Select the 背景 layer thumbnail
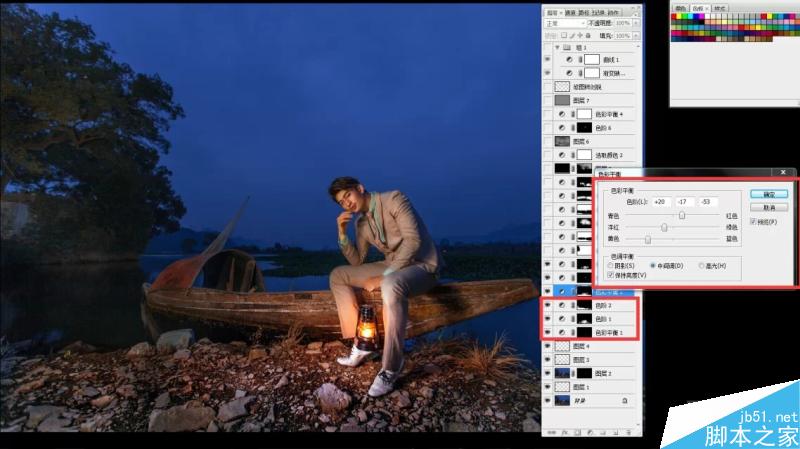This screenshot has height=449, width=800. (x=562, y=401)
